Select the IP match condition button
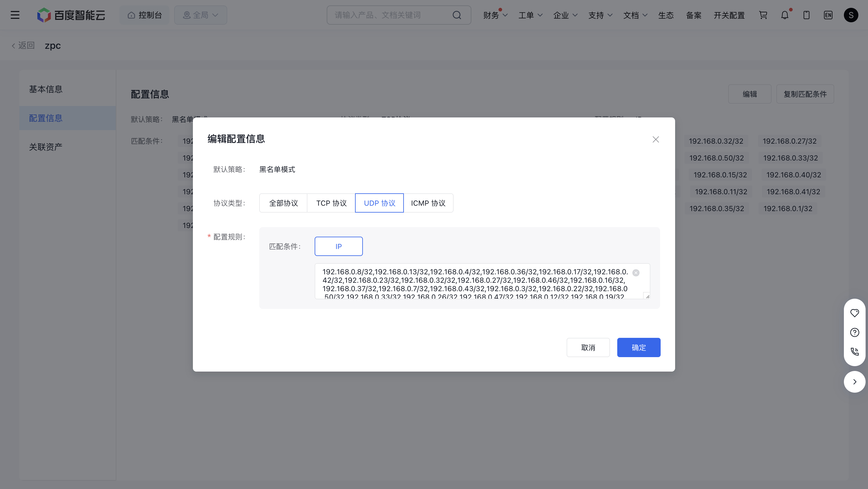 coord(339,246)
